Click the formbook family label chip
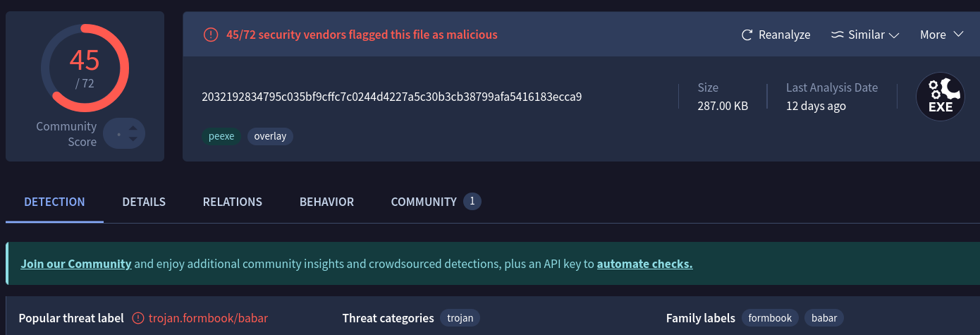 [771, 318]
